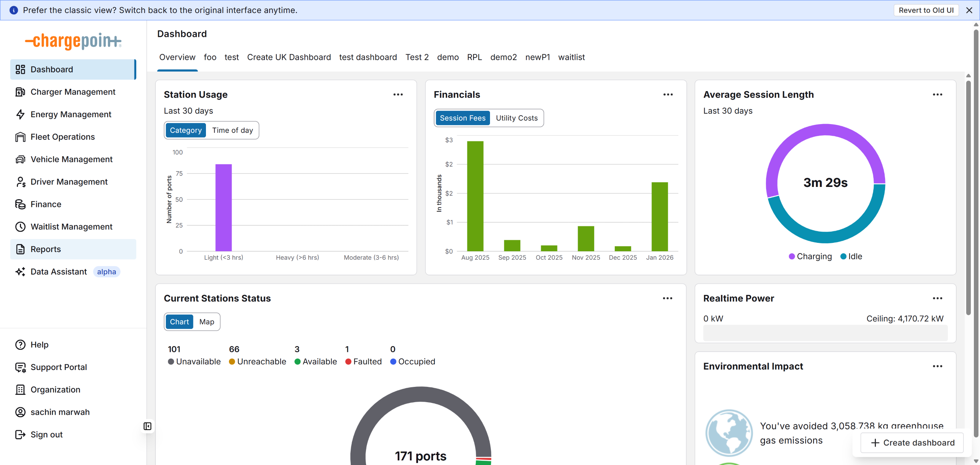Click the Revert to Old UI button

click(926, 10)
